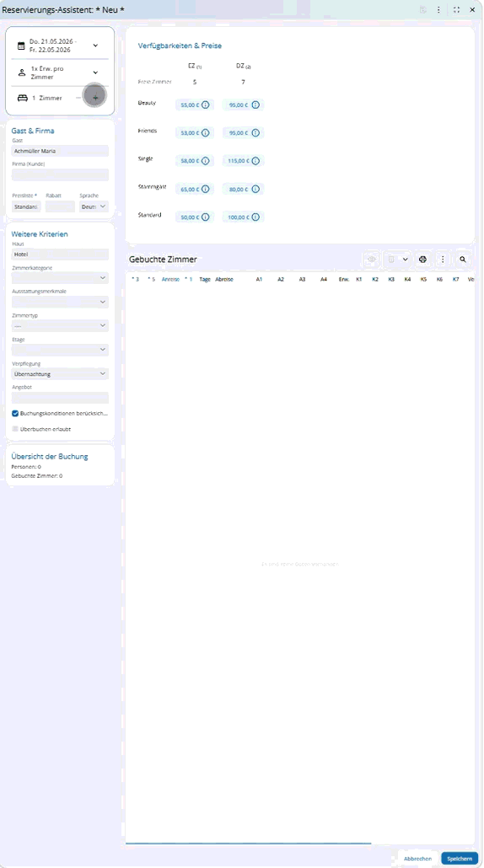Open the dropdown arrow next to the delete icon

coord(405,259)
